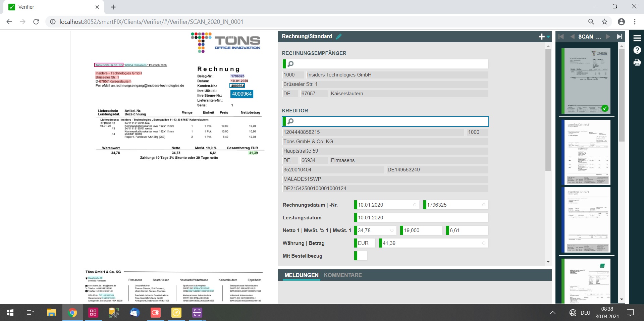Click the circle indicator in Rechnungsdatum field
Viewport: 644px width, 321px height.
point(415,205)
